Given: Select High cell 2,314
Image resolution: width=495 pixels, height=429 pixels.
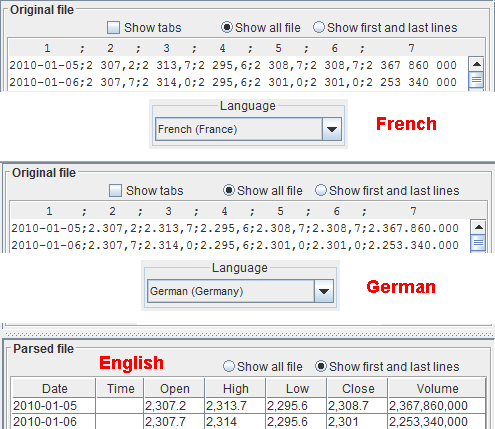Looking at the screenshot, I should 235,421.
